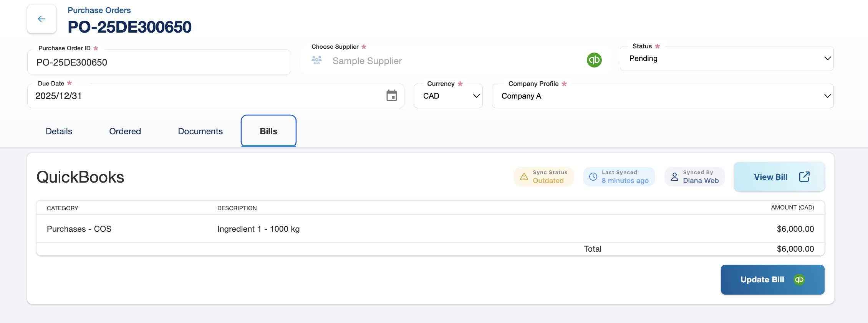
Task: Switch to the Details tab
Action: [x=59, y=131]
